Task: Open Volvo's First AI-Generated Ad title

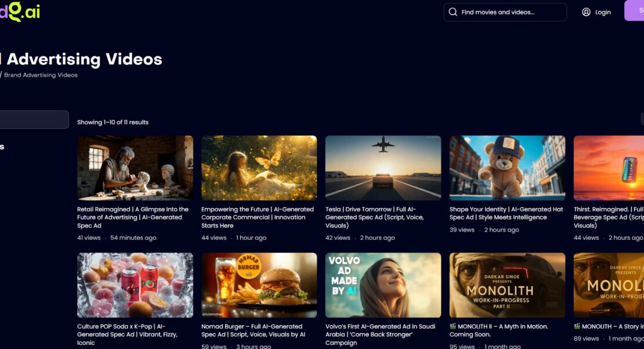Action: pos(381,334)
